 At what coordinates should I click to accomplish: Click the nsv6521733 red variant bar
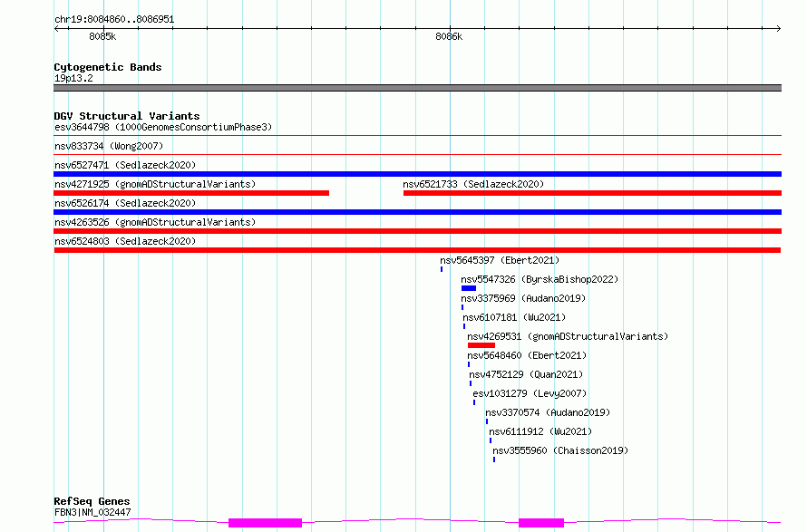[592, 193]
